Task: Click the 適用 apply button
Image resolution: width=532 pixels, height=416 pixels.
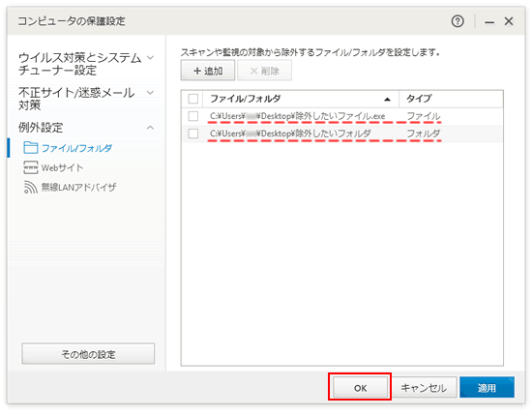Action: click(x=487, y=387)
